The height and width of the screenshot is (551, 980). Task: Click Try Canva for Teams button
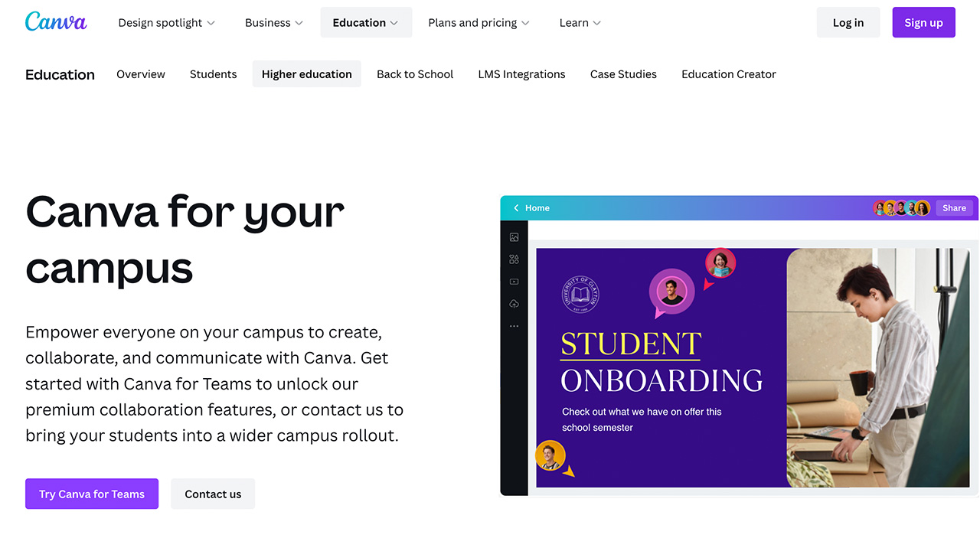coord(92,494)
